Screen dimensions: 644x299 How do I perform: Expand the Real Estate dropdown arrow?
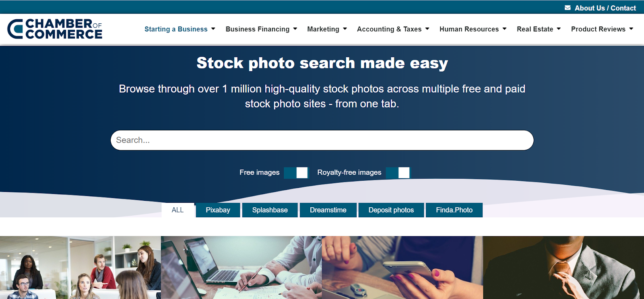coord(559,29)
